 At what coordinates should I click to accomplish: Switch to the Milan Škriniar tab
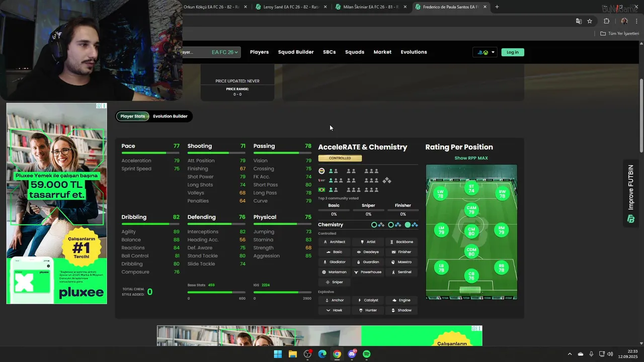(x=371, y=7)
